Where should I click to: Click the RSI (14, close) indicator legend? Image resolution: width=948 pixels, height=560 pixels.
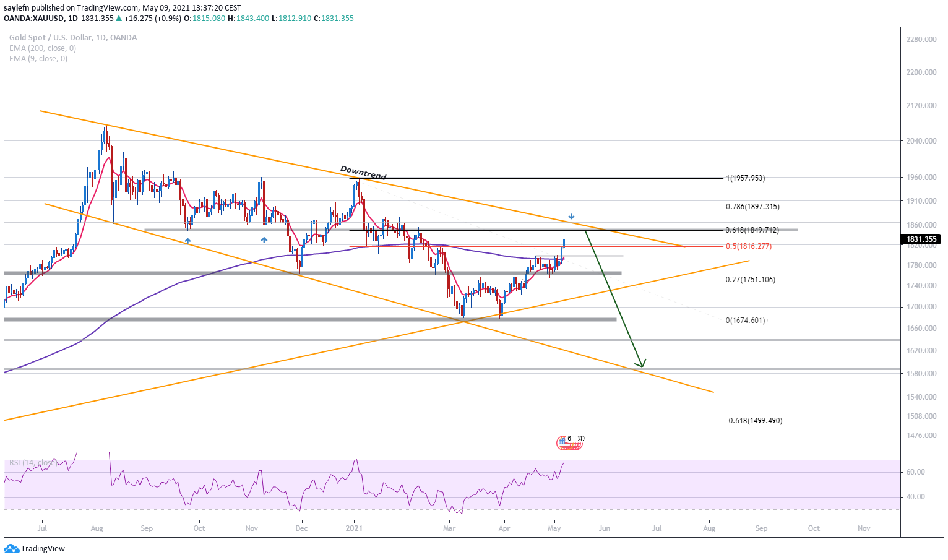pyautogui.click(x=32, y=463)
